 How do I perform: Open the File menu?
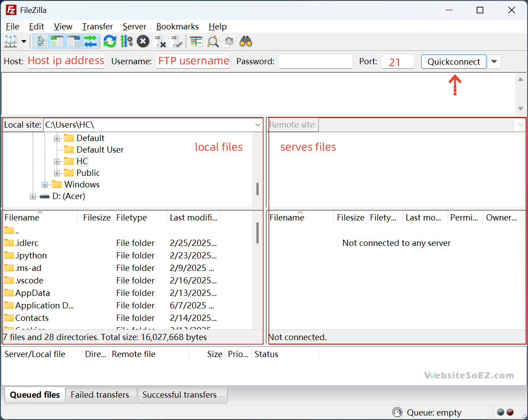point(13,27)
